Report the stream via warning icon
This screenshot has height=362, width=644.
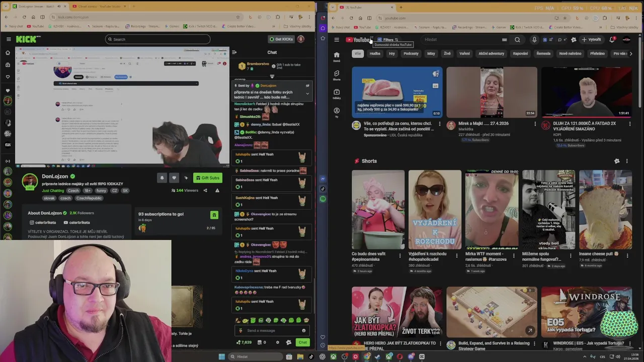[217, 191]
